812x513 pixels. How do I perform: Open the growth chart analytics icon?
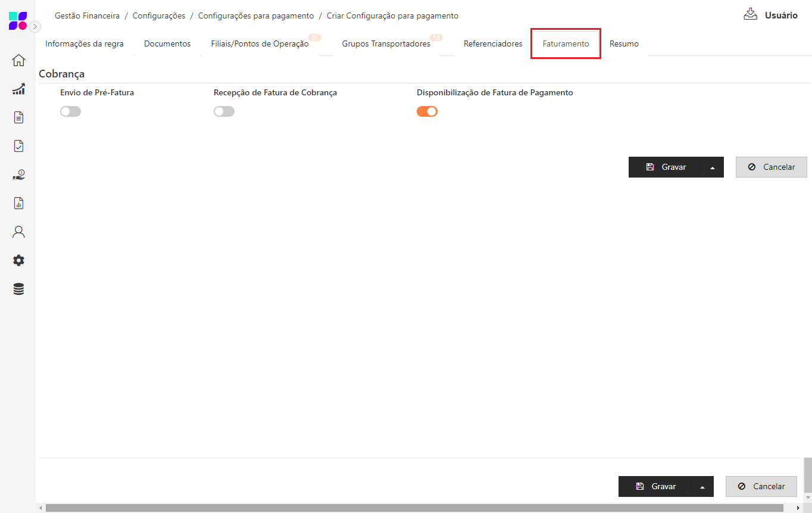(x=18, y=89)
